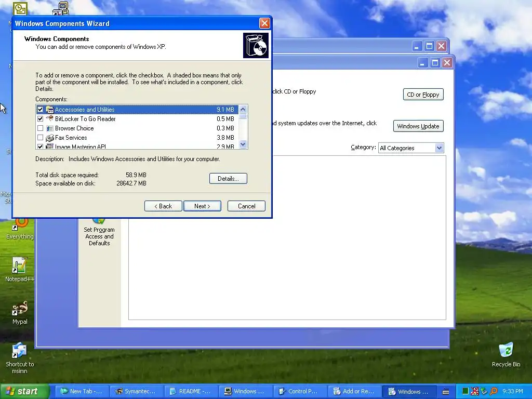Click the red network tray icon

(475, 391)
